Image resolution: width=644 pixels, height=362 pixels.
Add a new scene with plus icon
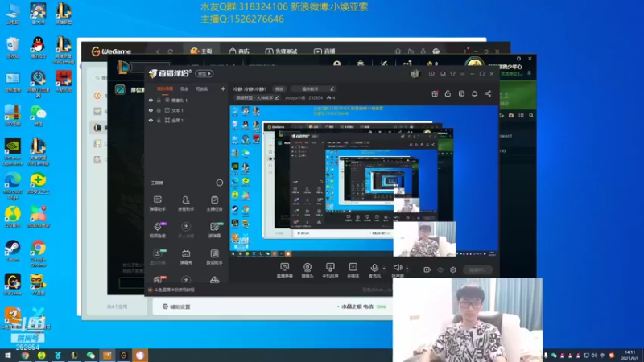point(223,88)
